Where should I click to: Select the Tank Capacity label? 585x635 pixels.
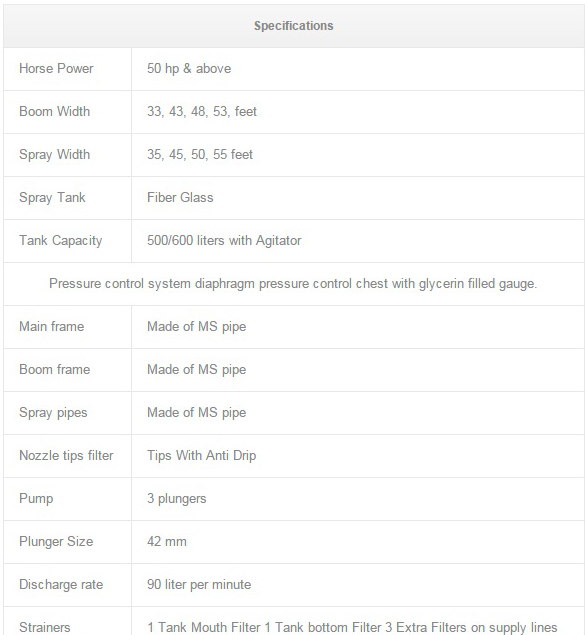(60, 241)
